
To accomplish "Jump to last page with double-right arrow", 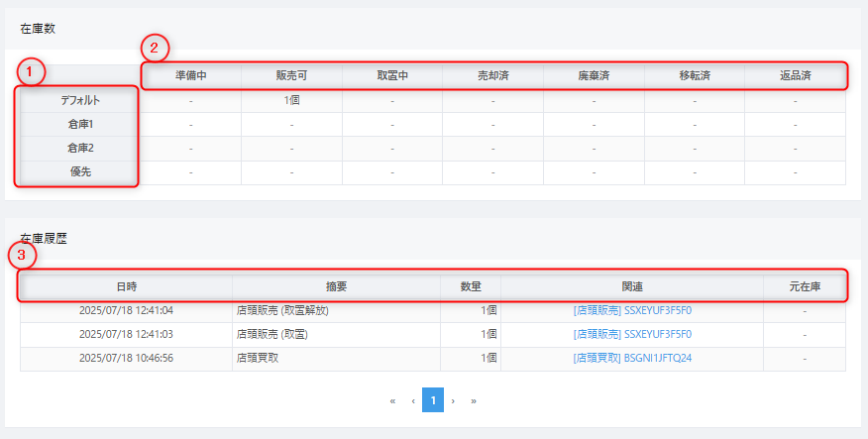I will coord(474,401).
